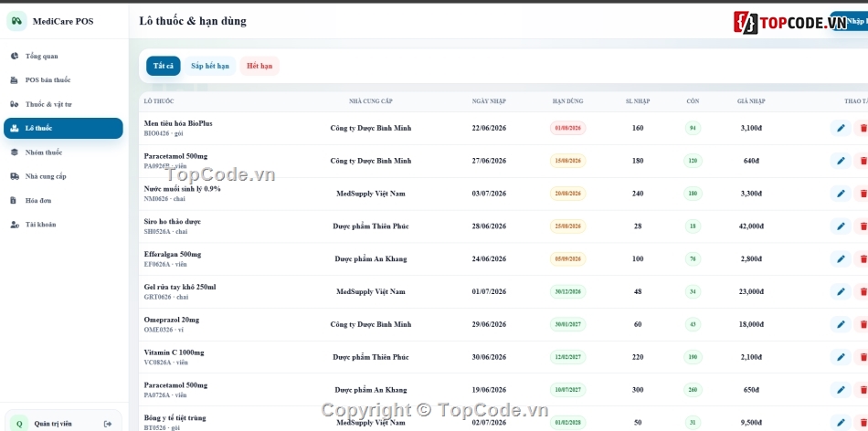Edit Vitamin C 1000mg batch
This screenshot has height=431, width=868.
[841, 357]
